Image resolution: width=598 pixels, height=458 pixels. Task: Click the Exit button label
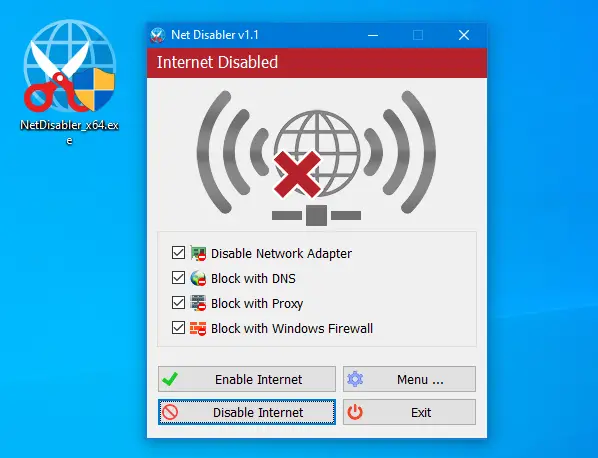(x=421, y=413)
